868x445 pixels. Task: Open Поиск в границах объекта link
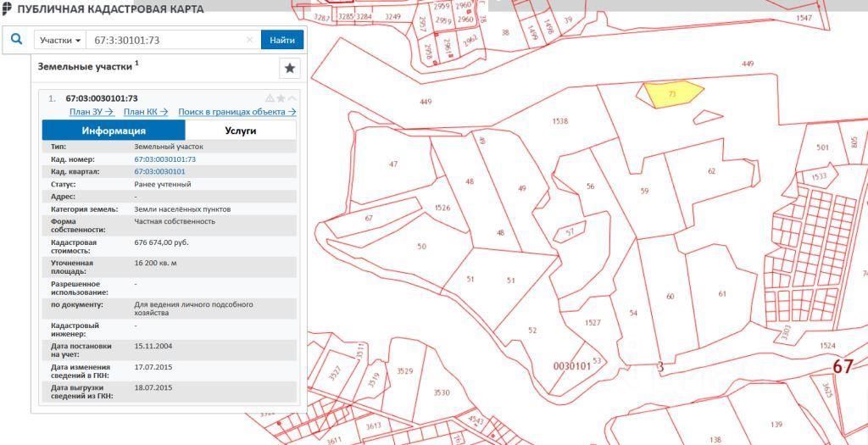(237, 112)
